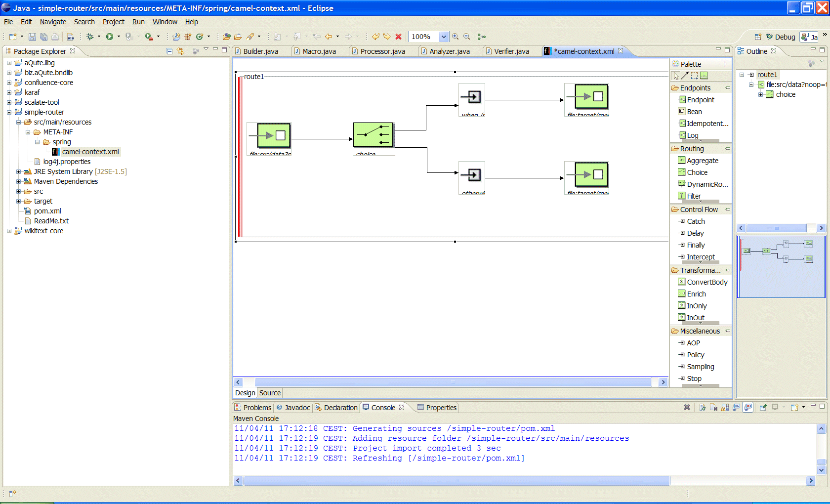The width and height of the screenshot is (830, 504).
Task: Toggle Scroll Lock in the Console toolbar
Action: pos(725,408)
